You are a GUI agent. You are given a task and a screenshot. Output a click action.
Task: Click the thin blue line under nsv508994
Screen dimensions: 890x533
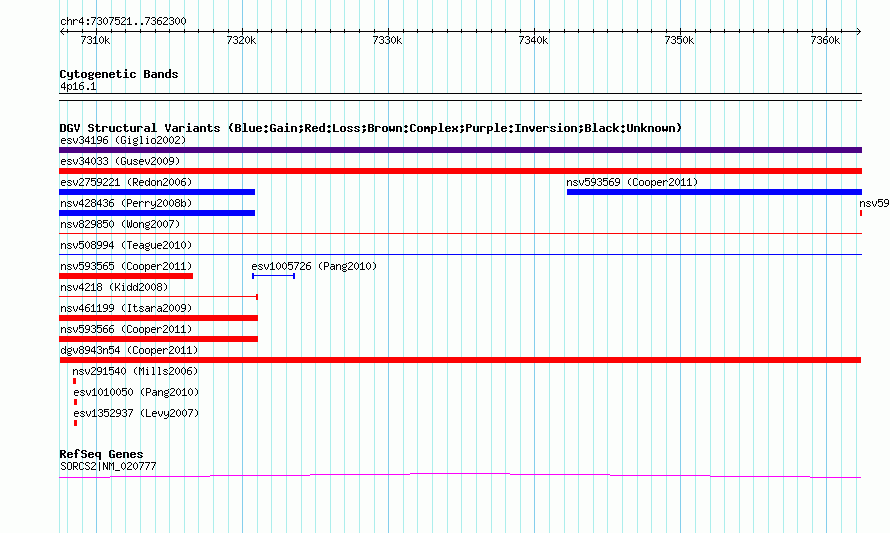(460, 254)
